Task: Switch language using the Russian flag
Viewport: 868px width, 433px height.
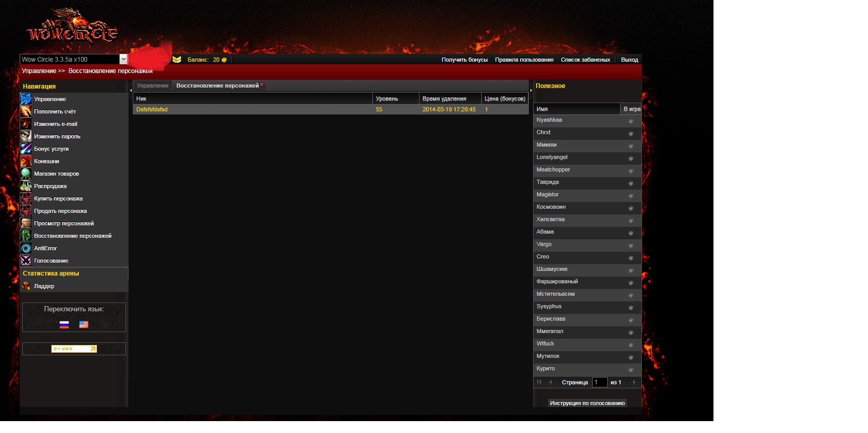Action: [x=64, y=325]
